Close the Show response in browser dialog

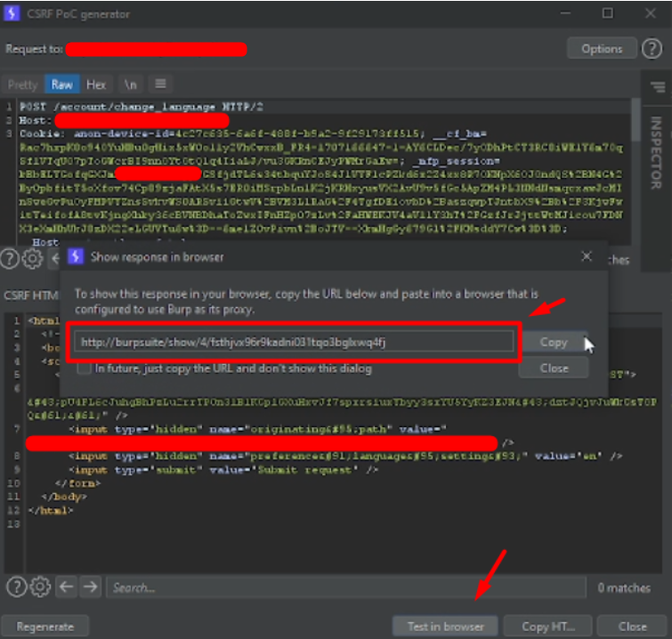click(587, 256)
